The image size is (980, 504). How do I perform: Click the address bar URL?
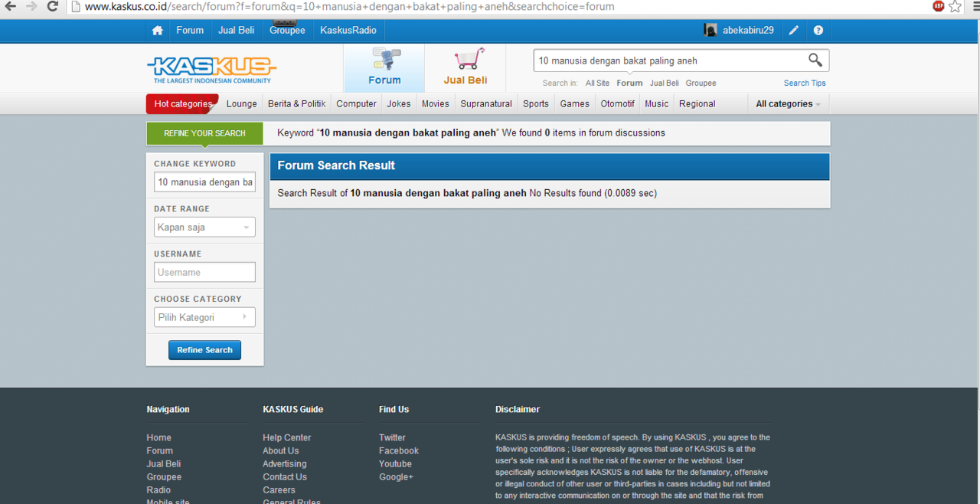tap(349, 7)
